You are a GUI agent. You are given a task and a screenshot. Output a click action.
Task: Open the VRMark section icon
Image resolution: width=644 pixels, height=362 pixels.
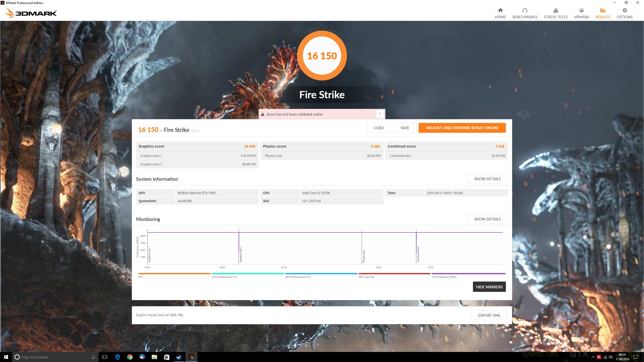581,11
